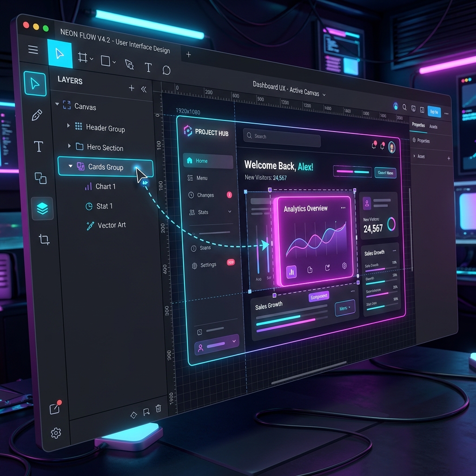The width and height of the screenshot is (476, 476).
Task: Expand the Header Group layer
Action: click(68, 126)
